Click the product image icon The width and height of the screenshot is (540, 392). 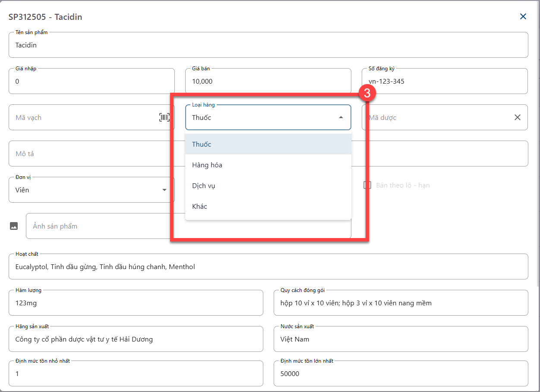point(14,226)
